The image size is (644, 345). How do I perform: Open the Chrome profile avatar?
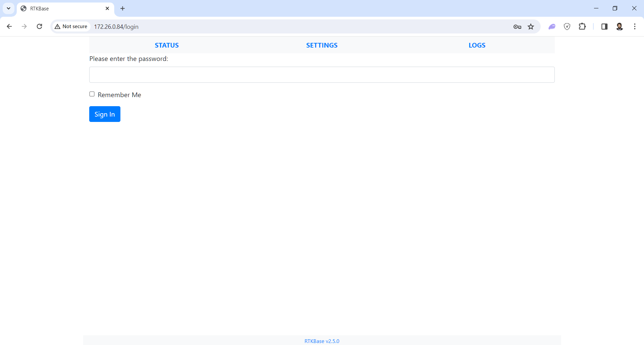[x=620, y=26]
